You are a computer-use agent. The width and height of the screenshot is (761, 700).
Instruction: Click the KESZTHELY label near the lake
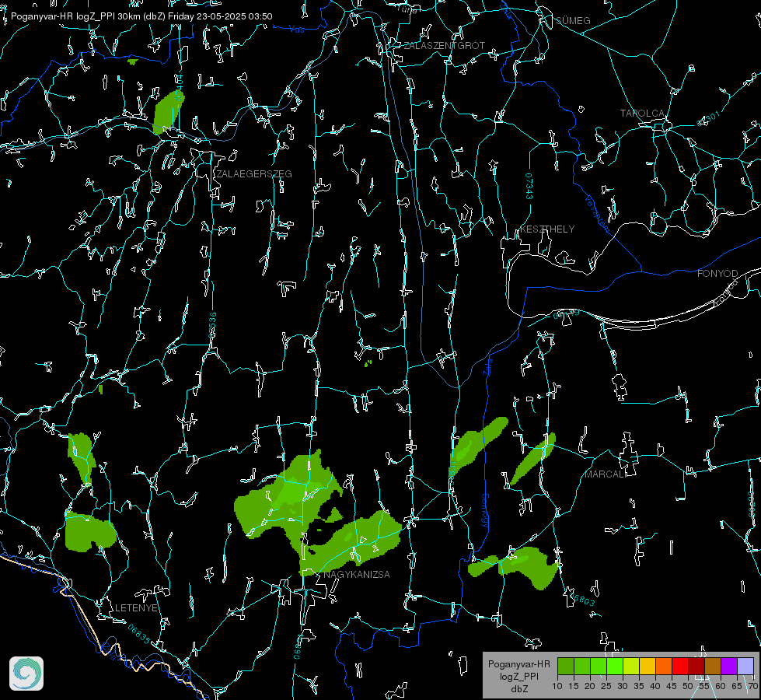pos(547,229)
